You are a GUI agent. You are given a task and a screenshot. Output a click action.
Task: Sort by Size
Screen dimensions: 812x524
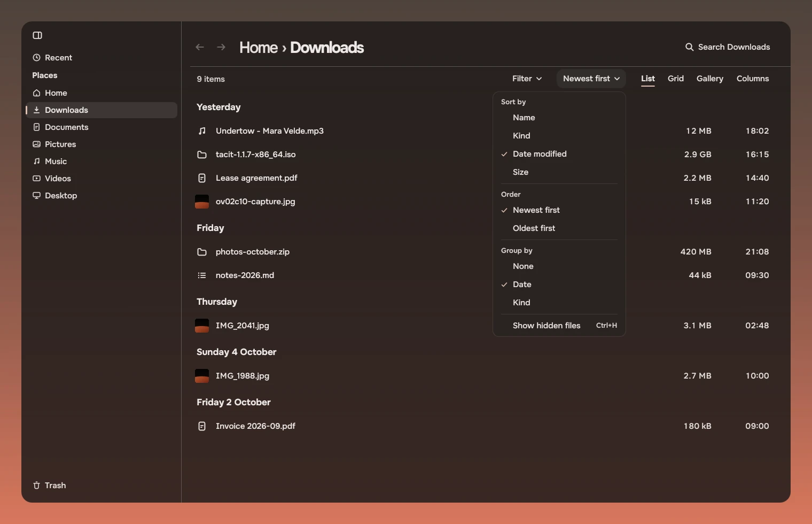(559, 172)
